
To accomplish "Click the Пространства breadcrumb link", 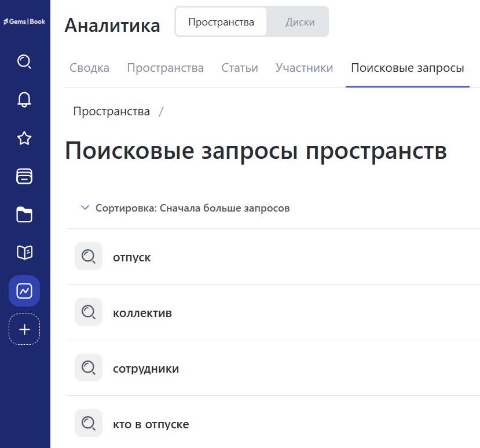I will point(111,111).
